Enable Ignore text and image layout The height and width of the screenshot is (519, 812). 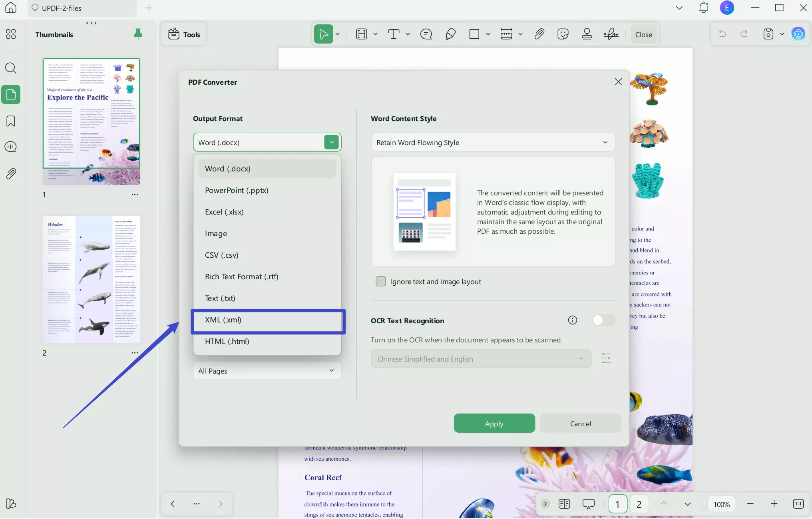[381, 281]
